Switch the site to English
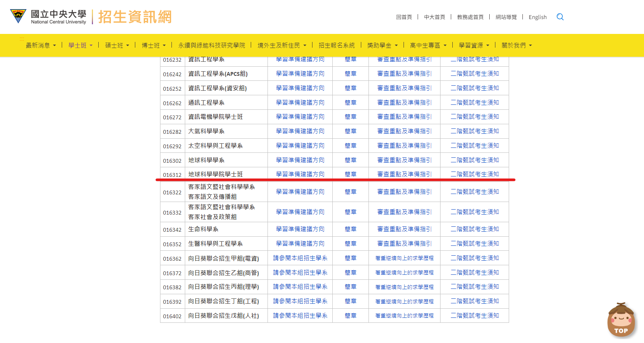This screenshot has width=644, height=343. click(537, 17)
